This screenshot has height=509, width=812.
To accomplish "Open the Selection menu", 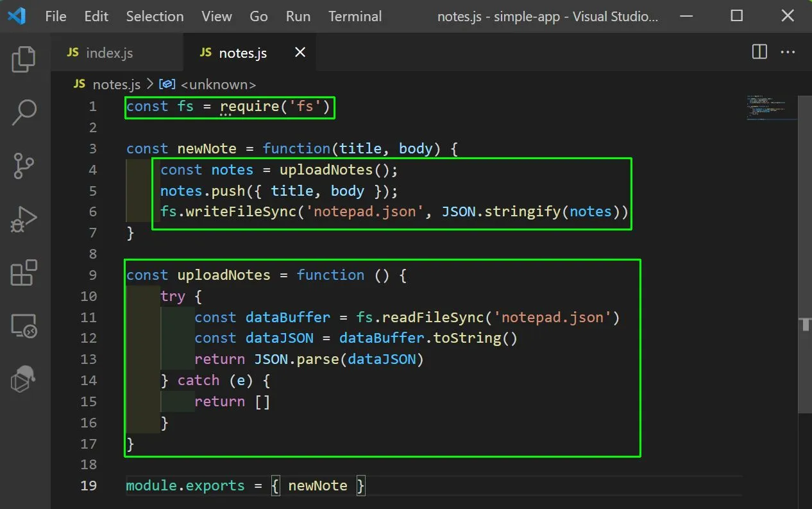I will pos(155,17).
